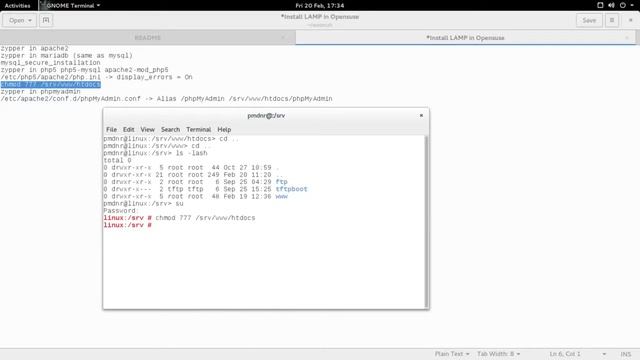Open the Ln 6, Col 1 position dropdown
Screen dimensions: 640x360
pyautogui.click(x=577, y=354)
